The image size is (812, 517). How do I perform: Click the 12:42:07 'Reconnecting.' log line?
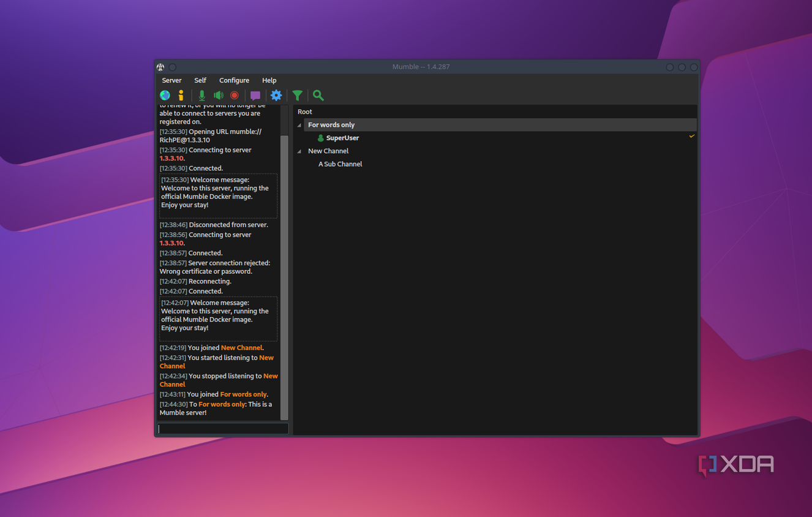195,282
